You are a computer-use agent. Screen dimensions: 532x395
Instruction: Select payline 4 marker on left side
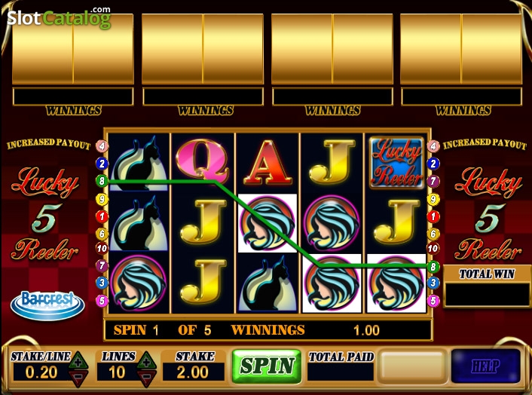click(102, 146)
